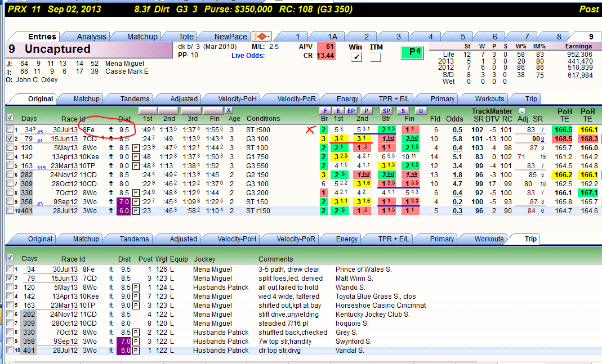Open the Velocity-PoH tab in the upper panel

pos(237,98)
